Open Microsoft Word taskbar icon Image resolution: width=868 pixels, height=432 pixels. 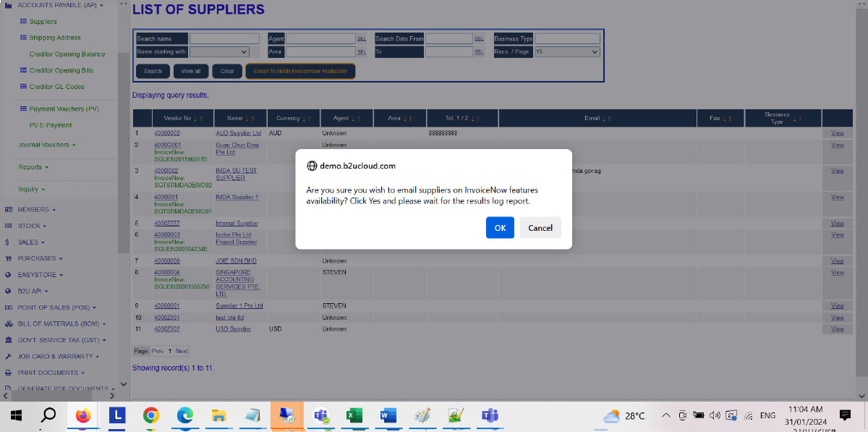pyautogui.click(x=388, y=415)
